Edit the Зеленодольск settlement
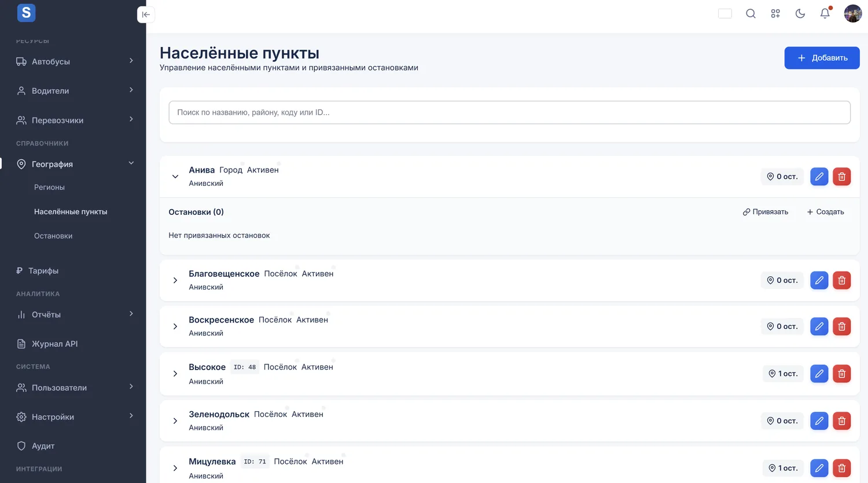The width and height of the screenshot is (868, 483). [x=819, y=421]
